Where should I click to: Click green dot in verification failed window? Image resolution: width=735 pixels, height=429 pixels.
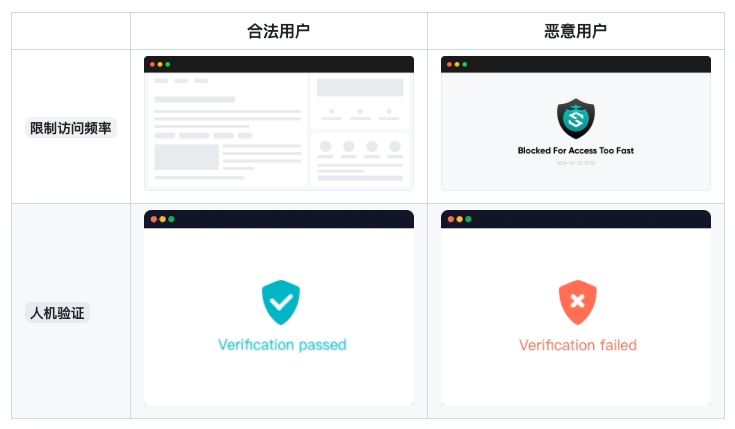click(468, 219)
